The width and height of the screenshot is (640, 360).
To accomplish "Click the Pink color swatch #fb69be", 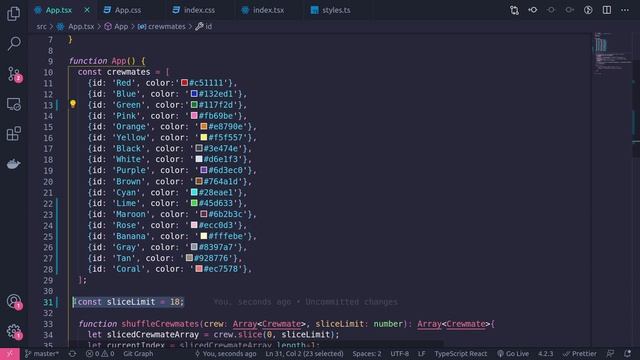I will pos(194,116).
